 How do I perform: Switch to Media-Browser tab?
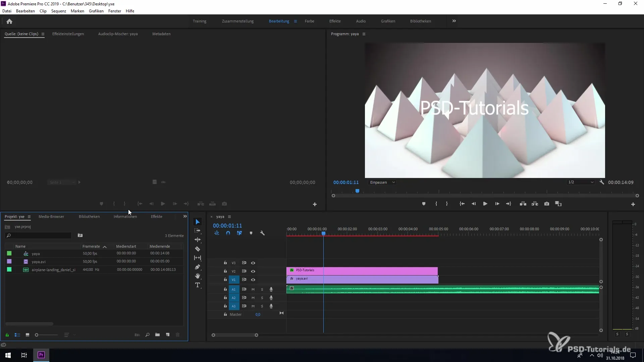coord(51,217)
